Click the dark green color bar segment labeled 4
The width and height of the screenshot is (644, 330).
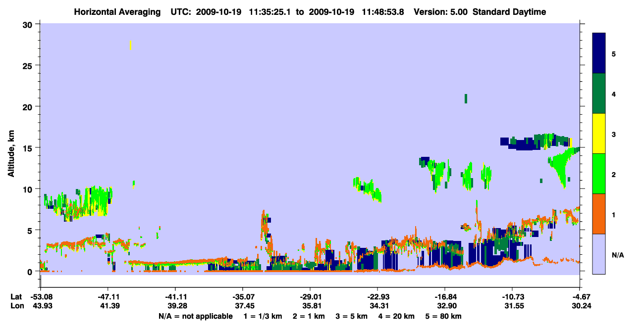pyautogui.click(x=599, y=94)
